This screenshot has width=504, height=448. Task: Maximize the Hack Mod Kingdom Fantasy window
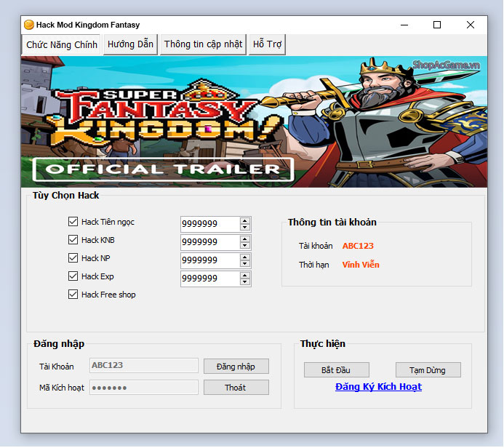437,25
